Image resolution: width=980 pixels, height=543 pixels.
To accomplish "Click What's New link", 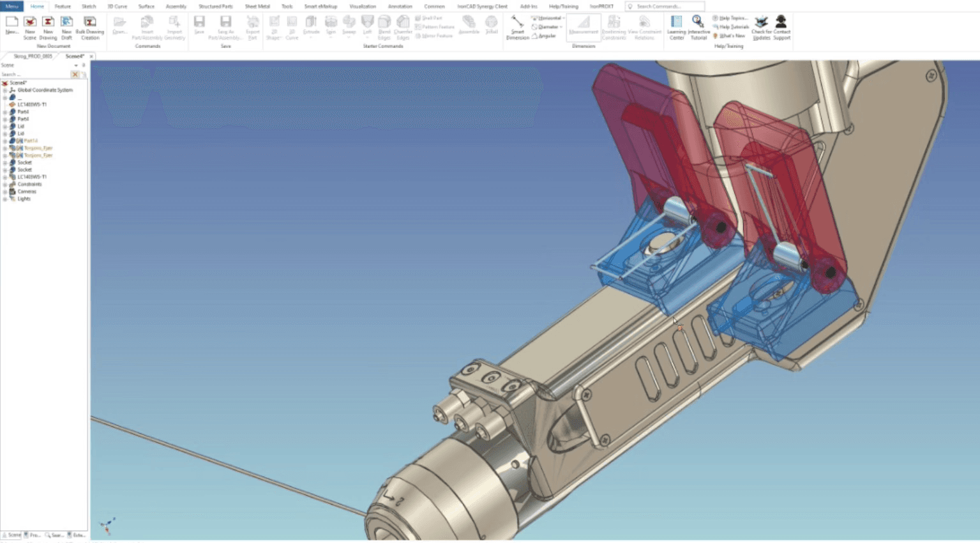I will point(729,36).
